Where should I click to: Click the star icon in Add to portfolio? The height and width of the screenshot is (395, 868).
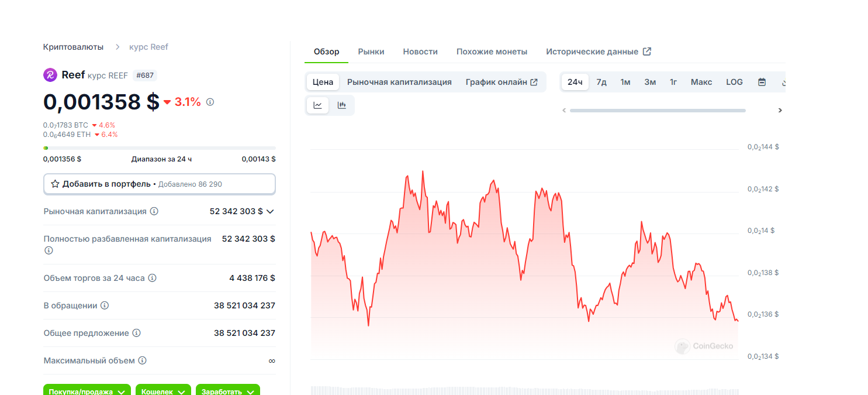pyautogui.click(x=55, y=184)
